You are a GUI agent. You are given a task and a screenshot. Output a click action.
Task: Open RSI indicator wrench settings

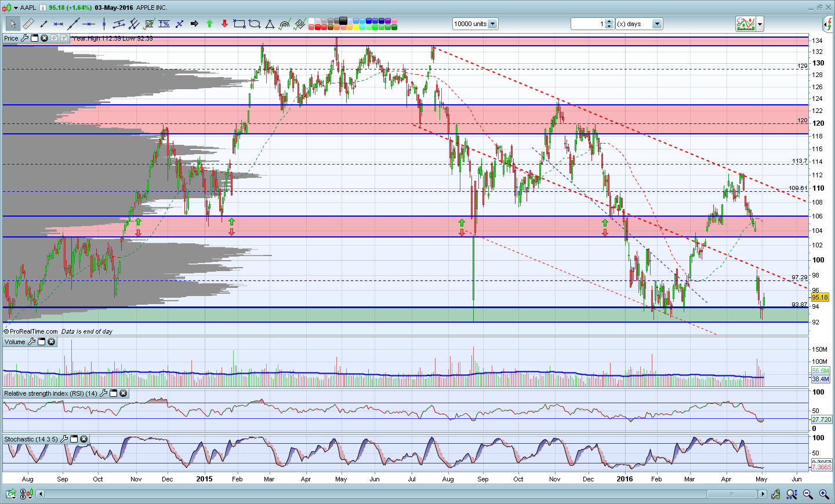[x=104, y=393]
